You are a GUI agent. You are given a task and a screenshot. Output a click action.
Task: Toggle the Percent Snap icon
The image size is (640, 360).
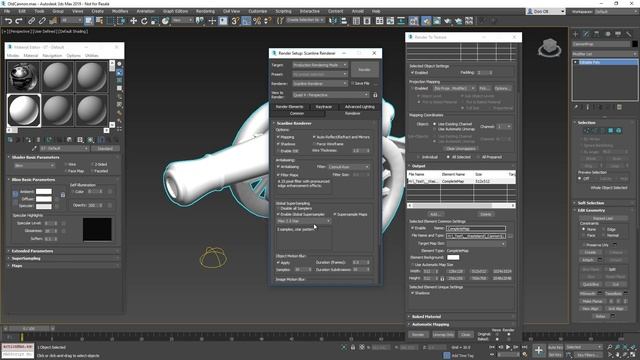[257, 21]
